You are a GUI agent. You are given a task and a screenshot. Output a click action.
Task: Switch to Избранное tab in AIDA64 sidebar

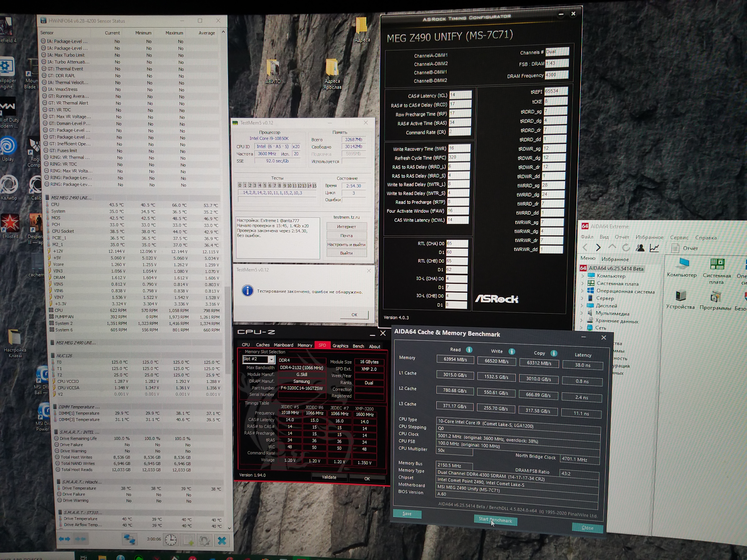pyautogui.click(x=615, y=259)
